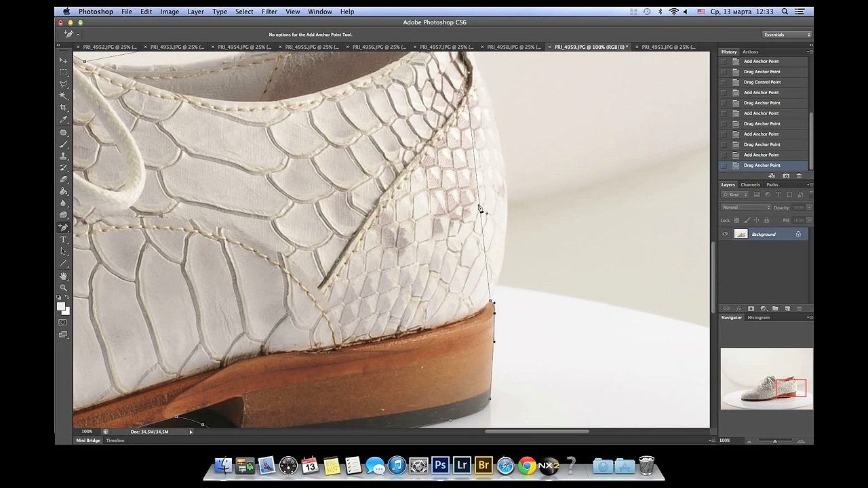The height and width of the screenshot is (488, 868).
Task: Select the Rectangular Marquee tool
Action: pyautogui.click(x=64, y=72)
